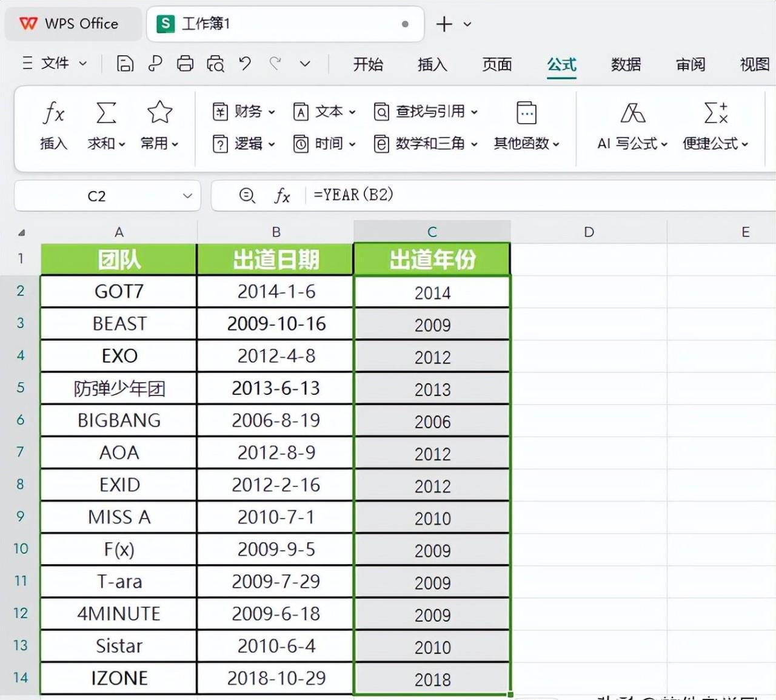
Task: Click date cell 2012-4-8
Action: coord(276,356)
